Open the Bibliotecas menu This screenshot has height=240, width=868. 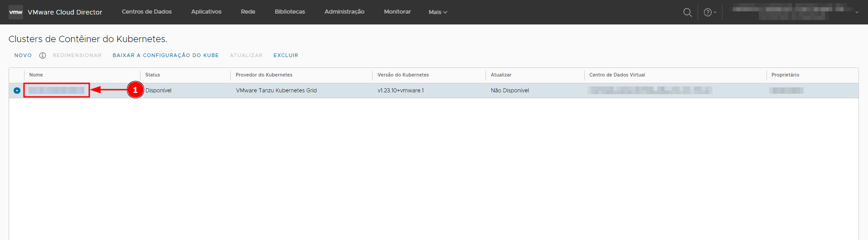290,12
